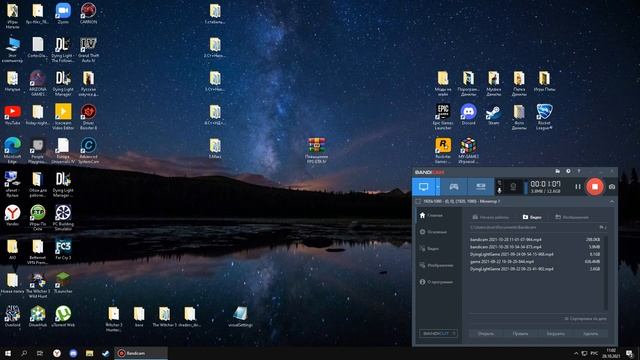Toggle the webcam overlay icon in Bandicam
This screenshot has width=640, height=360.
[513, 187]
